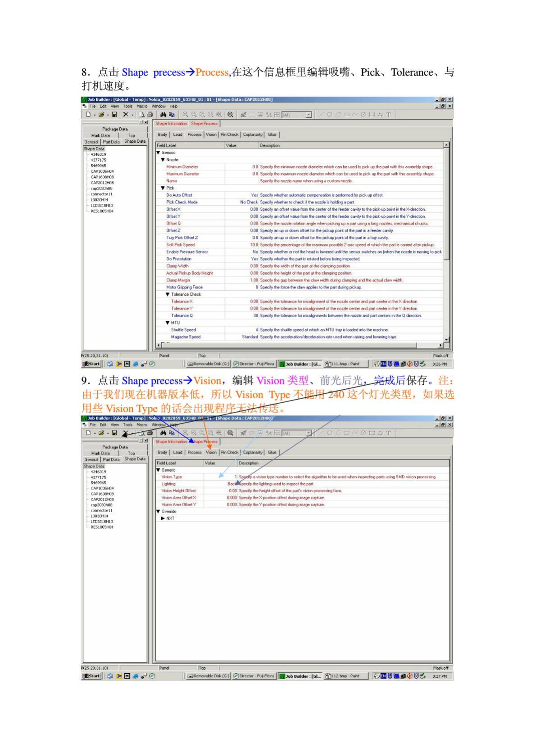Expand NXT node under Override
Screen dimensions: 536x756
163,518
